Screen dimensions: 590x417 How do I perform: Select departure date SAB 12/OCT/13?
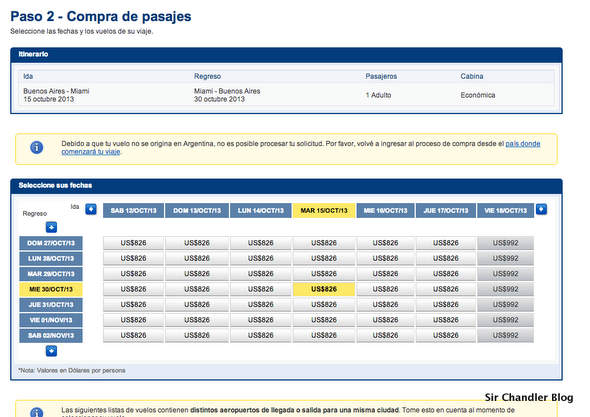click(133, 210)
